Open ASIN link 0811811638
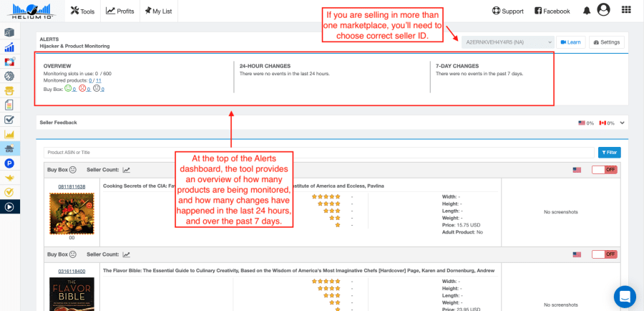 point(72,187)
